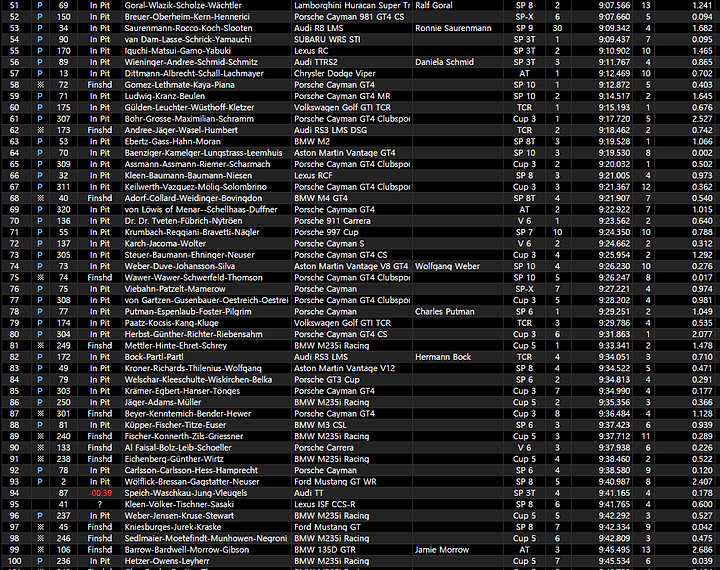
Task: Select the SUBARU WRS STI car cell
Action: pyautogui.click(x=327, y=40)
